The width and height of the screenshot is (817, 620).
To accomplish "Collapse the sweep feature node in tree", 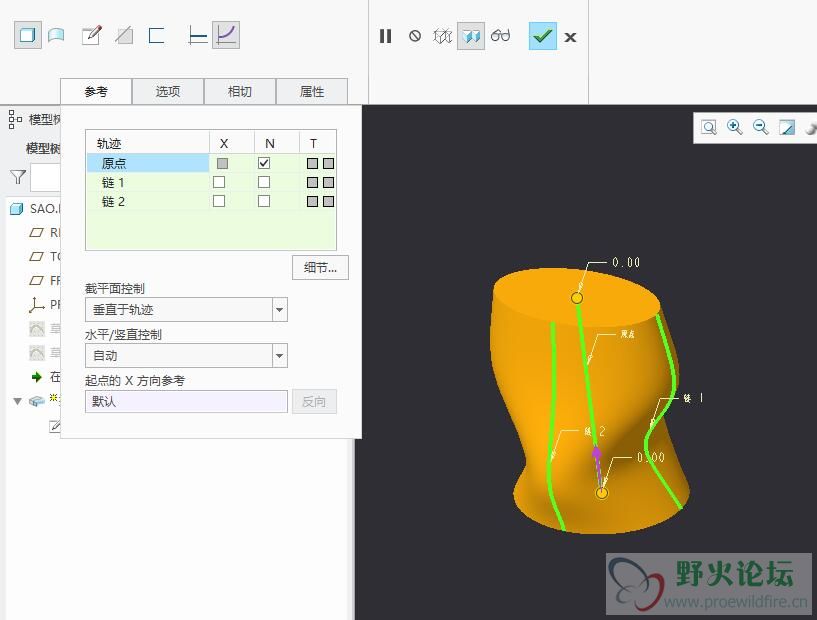I will [18, 401].
